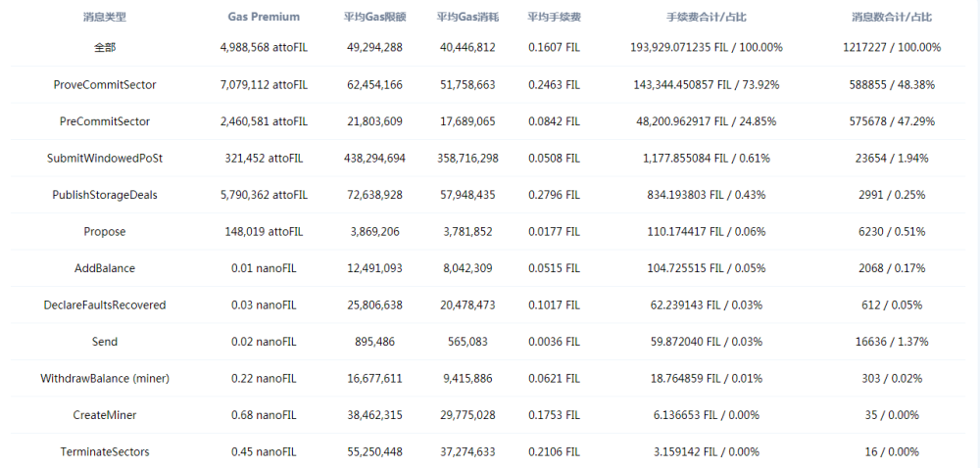Open the ProveCommitSector message type

[x=105, y=85]
